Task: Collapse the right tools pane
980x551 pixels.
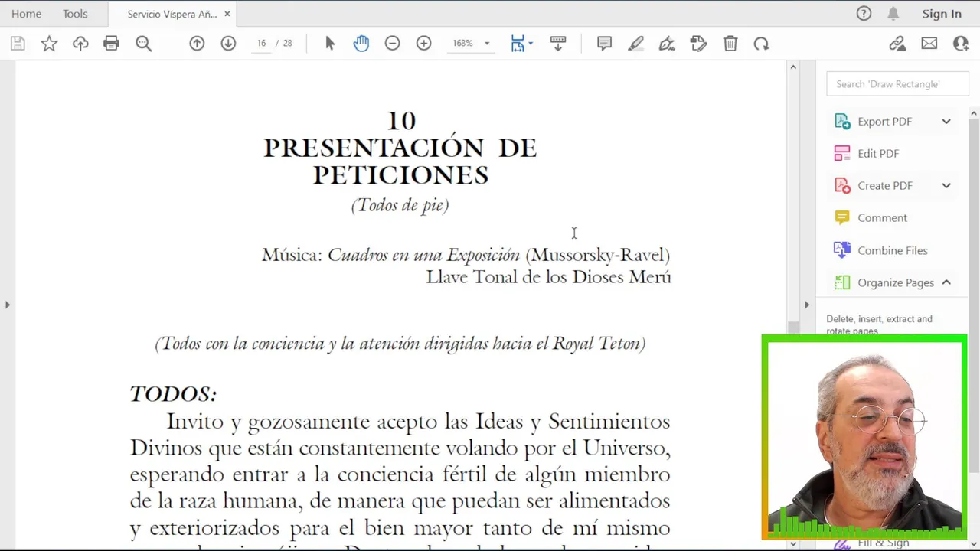Action: [806, 305]
